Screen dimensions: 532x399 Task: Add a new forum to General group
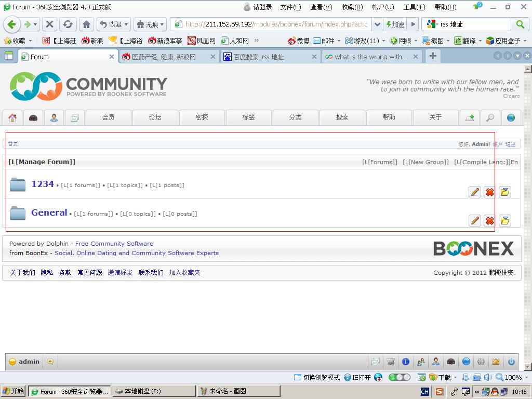click(505, 220)
